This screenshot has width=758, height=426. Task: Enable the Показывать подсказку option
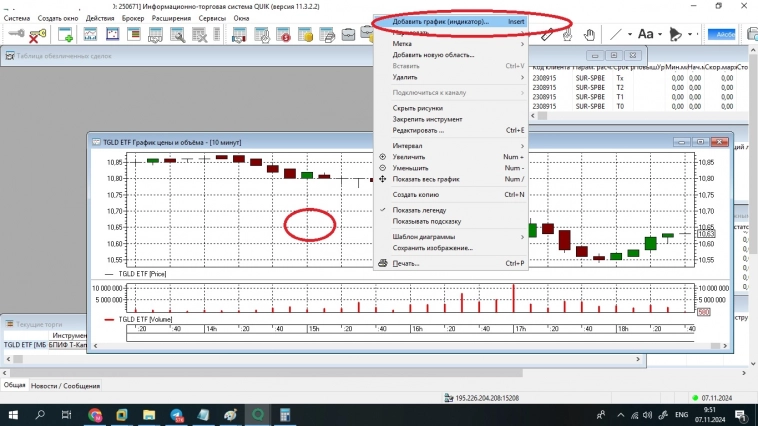(x=426, y=221)
